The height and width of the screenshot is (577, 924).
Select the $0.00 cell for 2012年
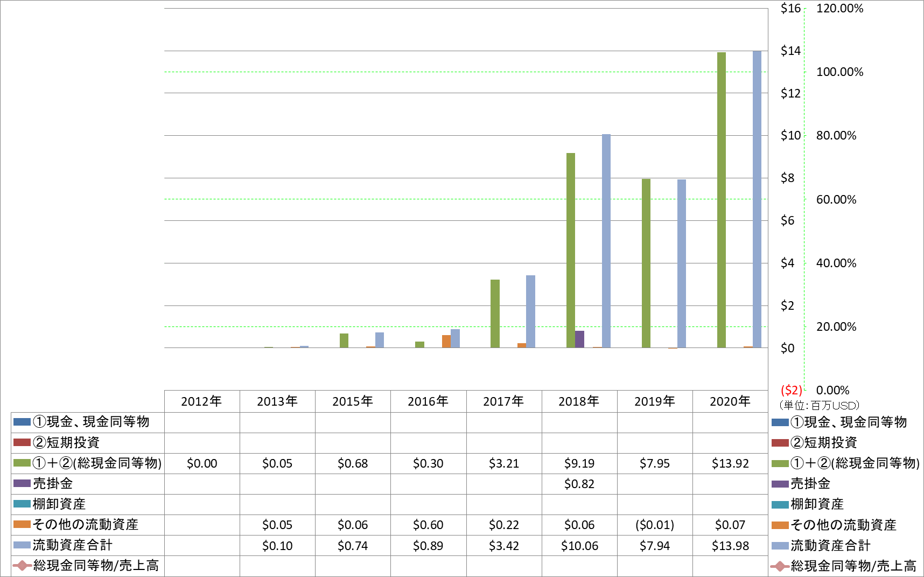point(202,463)
